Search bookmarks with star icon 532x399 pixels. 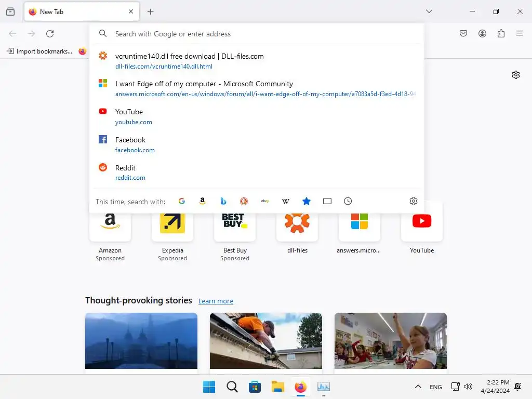tap(307, 201)
